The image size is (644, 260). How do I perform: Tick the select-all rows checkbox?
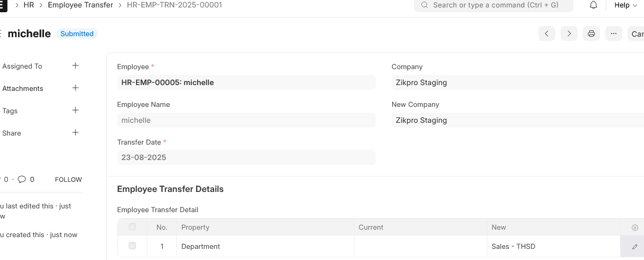tap(132, 227)
